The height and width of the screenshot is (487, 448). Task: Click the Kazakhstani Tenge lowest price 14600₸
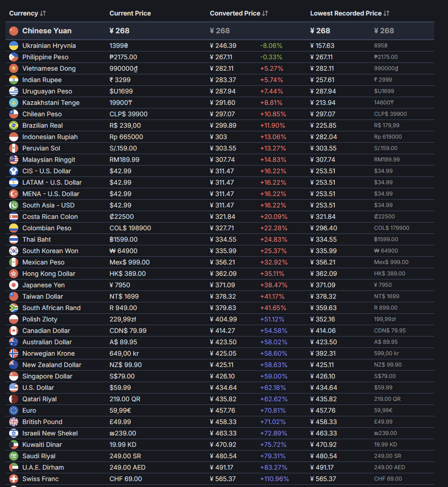(x=384, y=103)
